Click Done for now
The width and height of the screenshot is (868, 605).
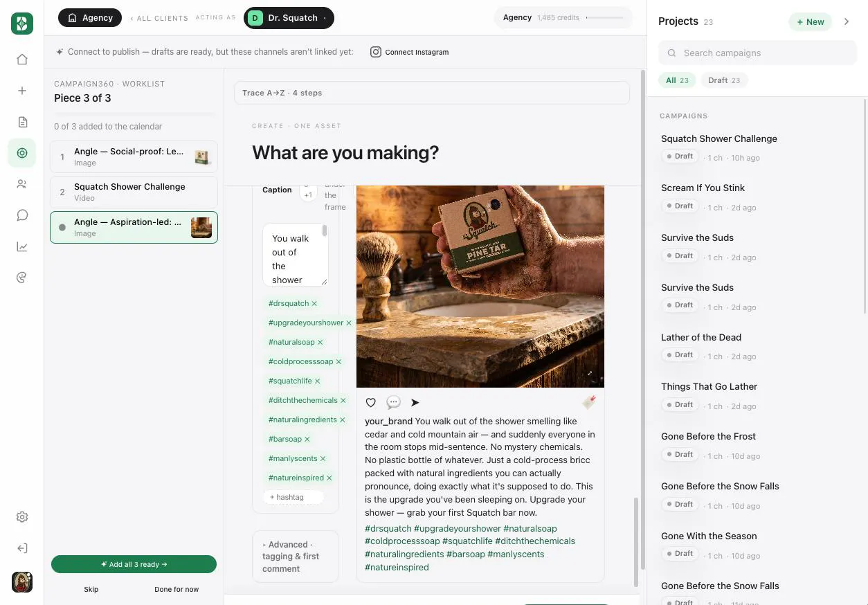pyautogui.click(x=177, y=589)
